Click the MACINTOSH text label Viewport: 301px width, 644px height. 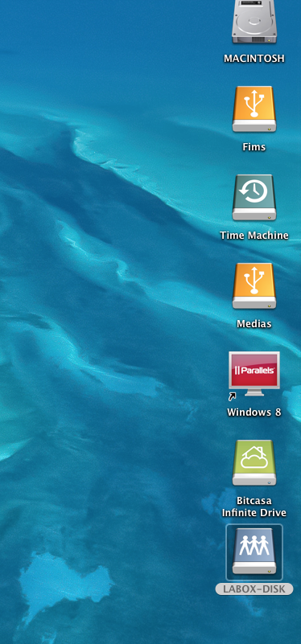[x=254, y=59]
